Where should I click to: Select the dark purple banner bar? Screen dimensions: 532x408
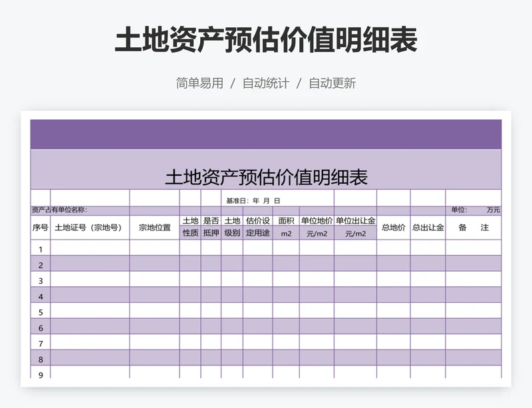[x=266, y=134]
